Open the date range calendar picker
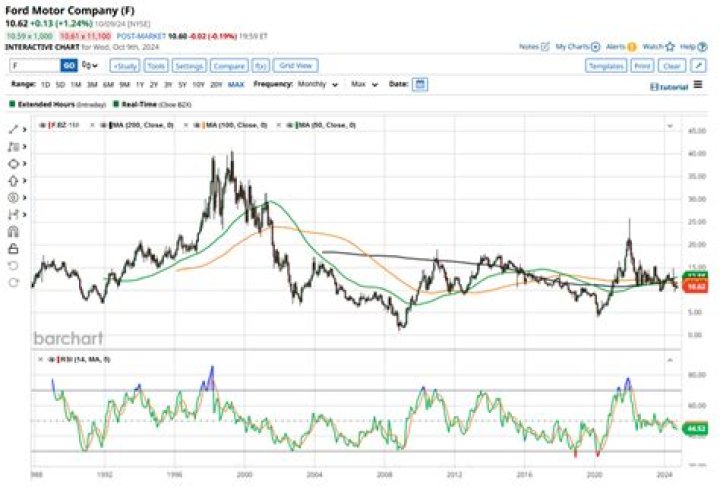This screenshot has height=489, width=720. tap(420, 84)
